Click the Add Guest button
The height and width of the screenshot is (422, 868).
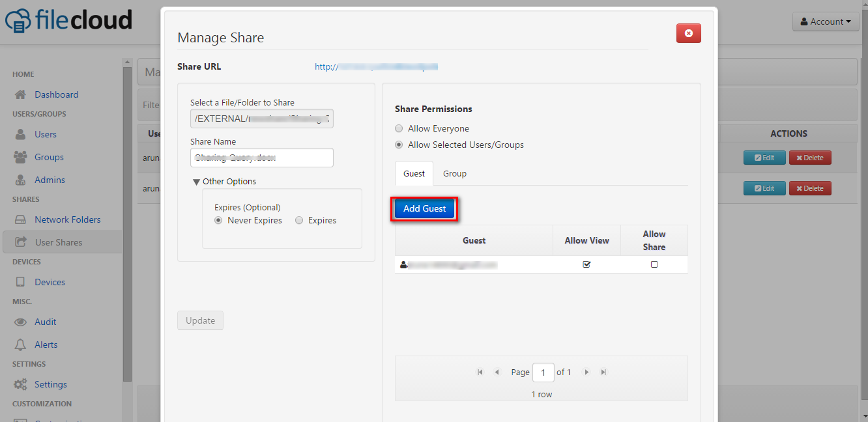click(x=424, y=209)
